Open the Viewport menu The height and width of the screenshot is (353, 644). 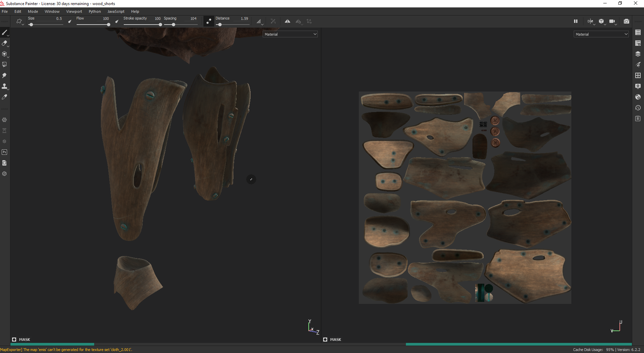pos(74,11)
